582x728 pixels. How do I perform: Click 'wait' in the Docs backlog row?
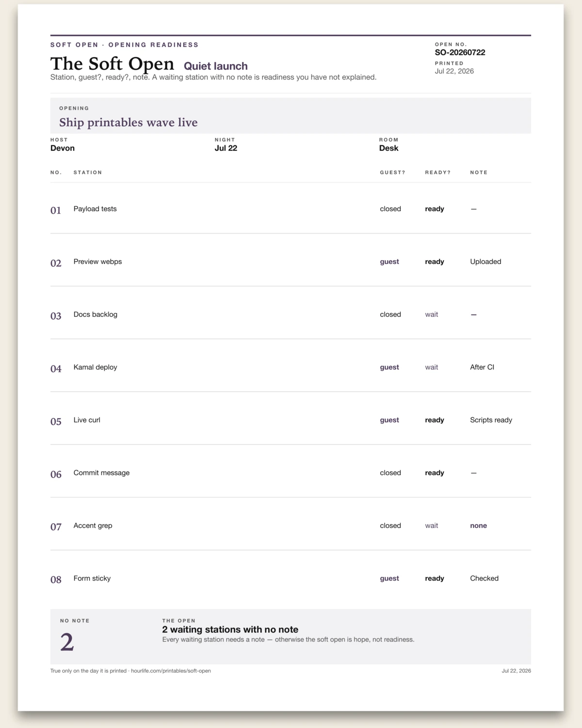coord(432,314)
